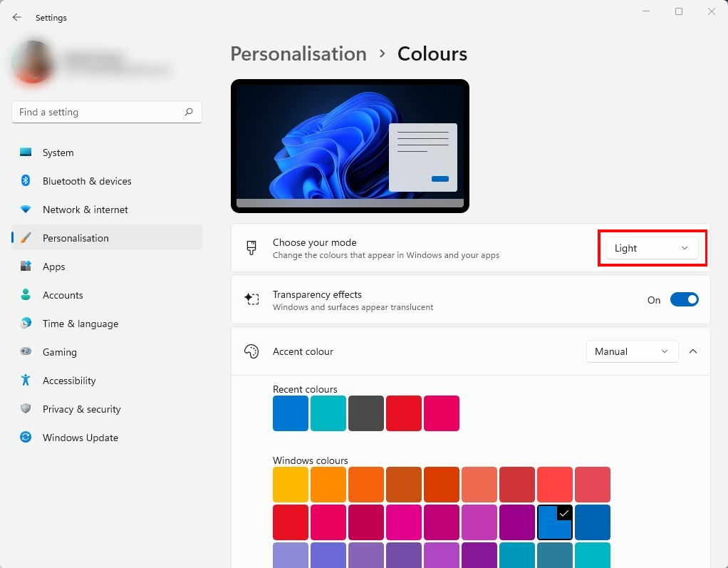Select the yellow Windows colour swatch
Image resolution: width=728 pixels, height=568 pixels.
pos(291,485)
